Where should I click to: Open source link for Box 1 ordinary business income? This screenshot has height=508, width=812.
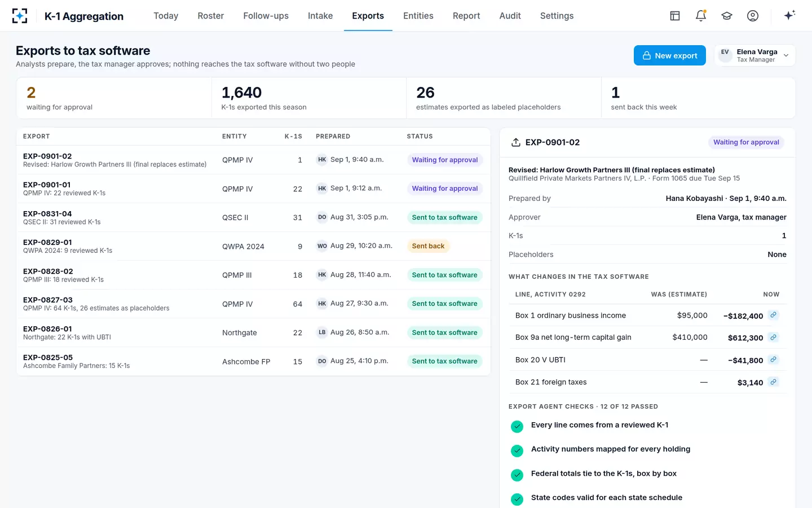click(774, 315)
